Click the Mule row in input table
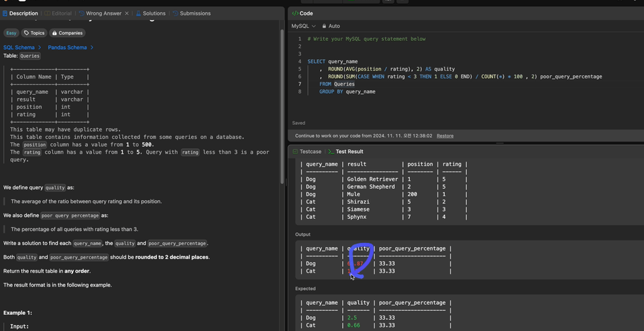The height and width of the screenshot is (331, 644). pyautogui.click(x=384, y=194)
